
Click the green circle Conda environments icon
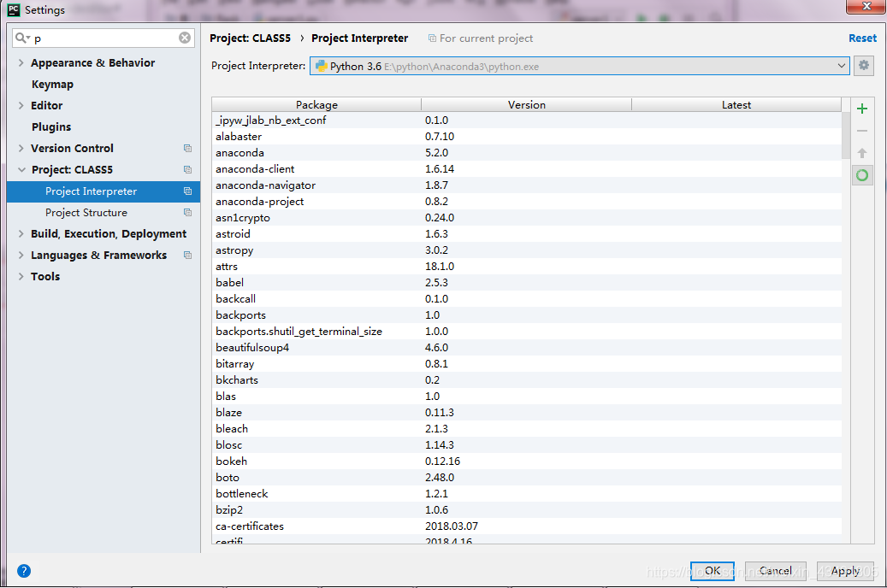(x=861, y=175)
